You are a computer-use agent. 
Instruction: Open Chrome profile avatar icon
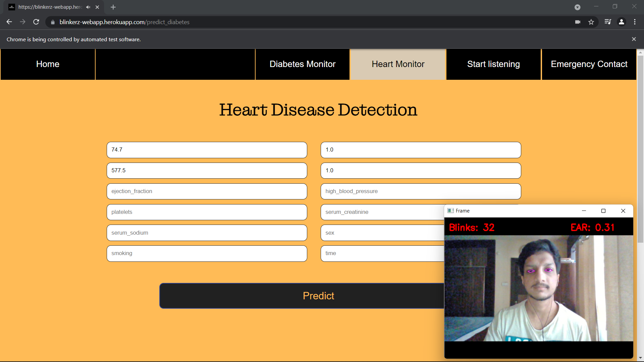[x=622, y=22]
